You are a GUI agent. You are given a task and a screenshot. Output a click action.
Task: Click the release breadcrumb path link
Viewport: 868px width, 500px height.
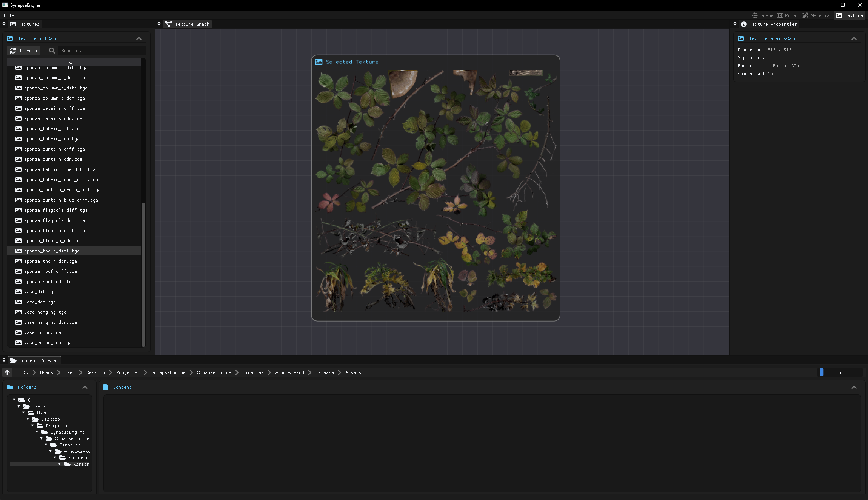point(325,372)
